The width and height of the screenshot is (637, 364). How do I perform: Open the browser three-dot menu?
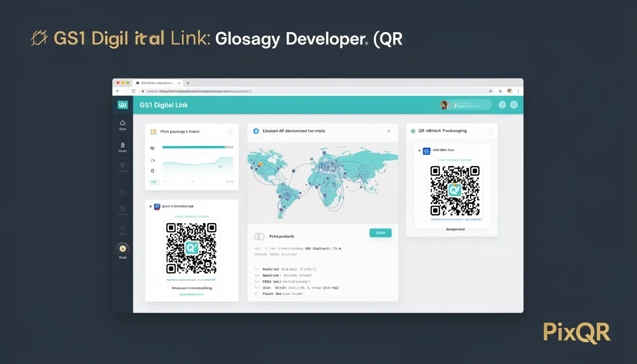[518, 91]
